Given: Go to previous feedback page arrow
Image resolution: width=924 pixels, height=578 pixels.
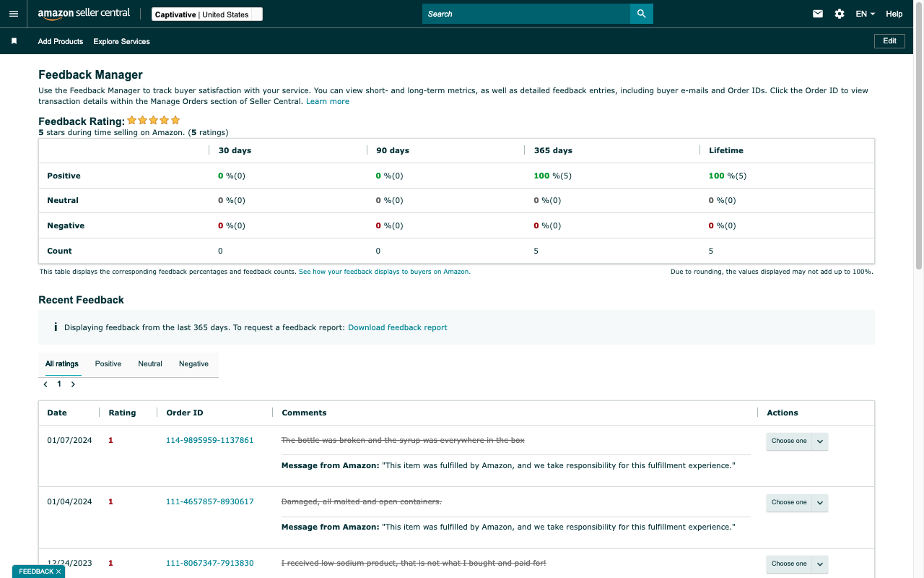Looking at the screenshot, I should click(x=45, y=384).
